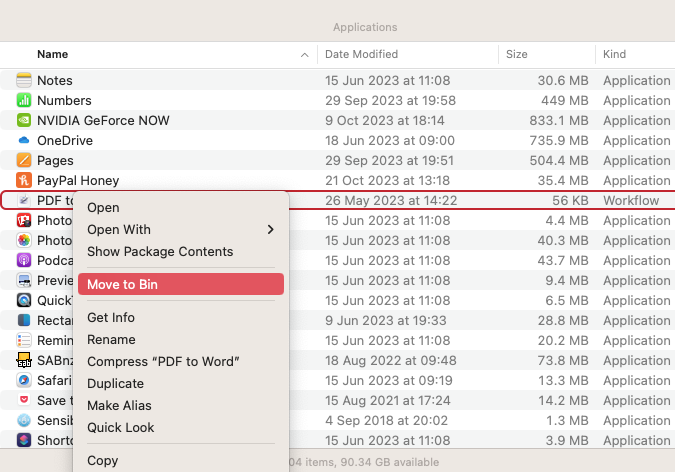This screenshot has height=472, width=675.
Task: Choose Show Package Contents
Action: point(181,252)
